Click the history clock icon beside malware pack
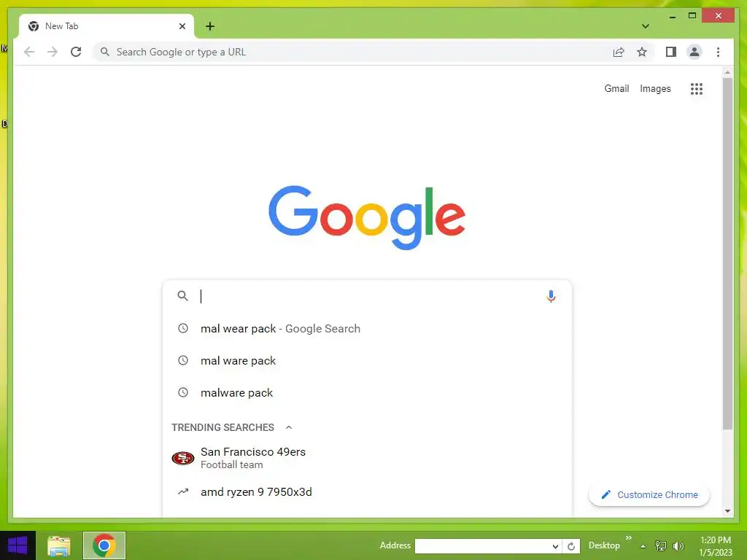The height and width of the screenshot is (560, 747). coord(183,392)
